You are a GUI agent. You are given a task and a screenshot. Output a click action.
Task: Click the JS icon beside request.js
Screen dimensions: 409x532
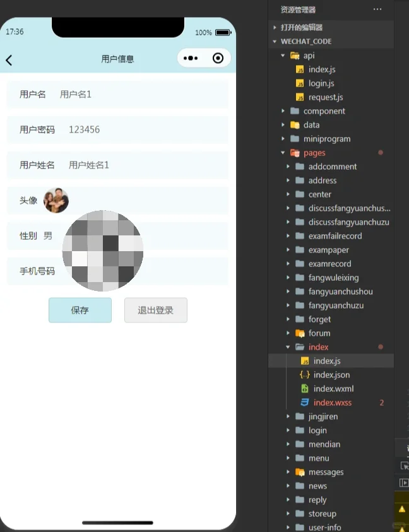click(300, 97)
